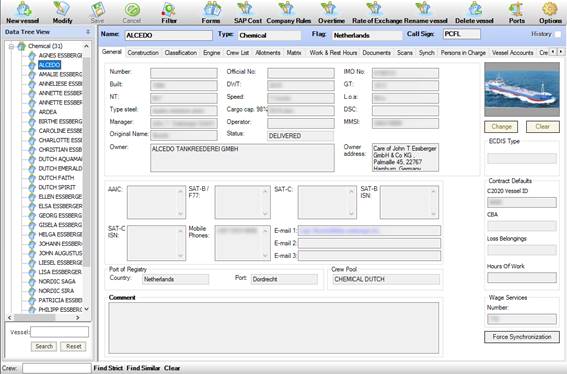
Task: Click the vessel tree vertical scrollbar thumb
Action: [x=86, y=163]
